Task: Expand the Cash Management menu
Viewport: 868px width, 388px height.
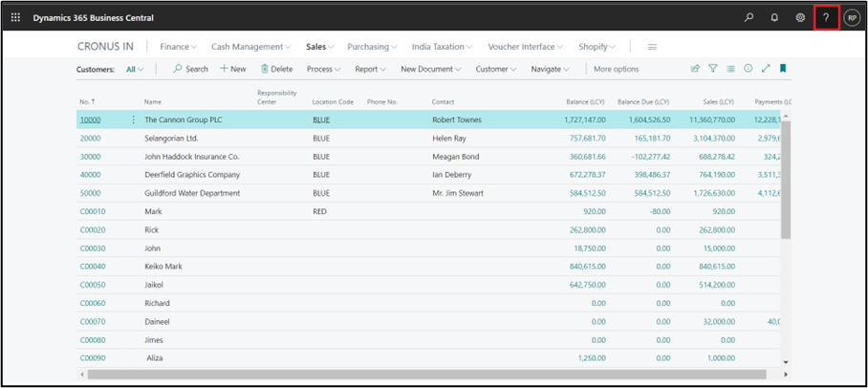Action: point(251,47)
